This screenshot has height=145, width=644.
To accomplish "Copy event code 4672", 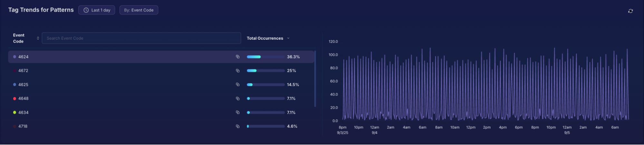I will [237, 71].
